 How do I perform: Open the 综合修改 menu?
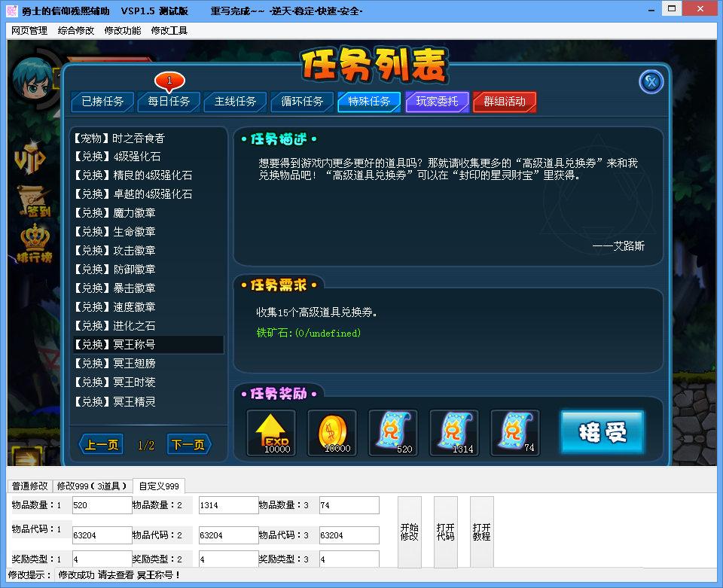pos(76,31)
